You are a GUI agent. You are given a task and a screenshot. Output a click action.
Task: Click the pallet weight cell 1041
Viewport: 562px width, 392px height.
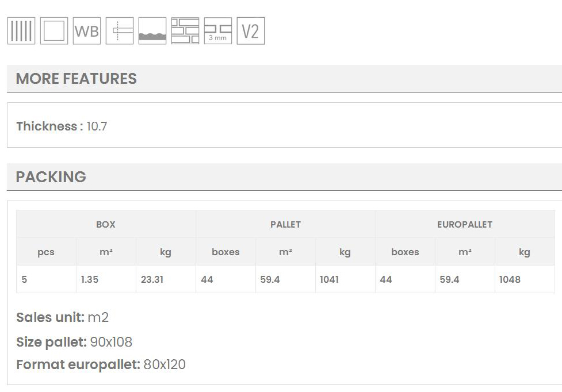pos(330,279)
